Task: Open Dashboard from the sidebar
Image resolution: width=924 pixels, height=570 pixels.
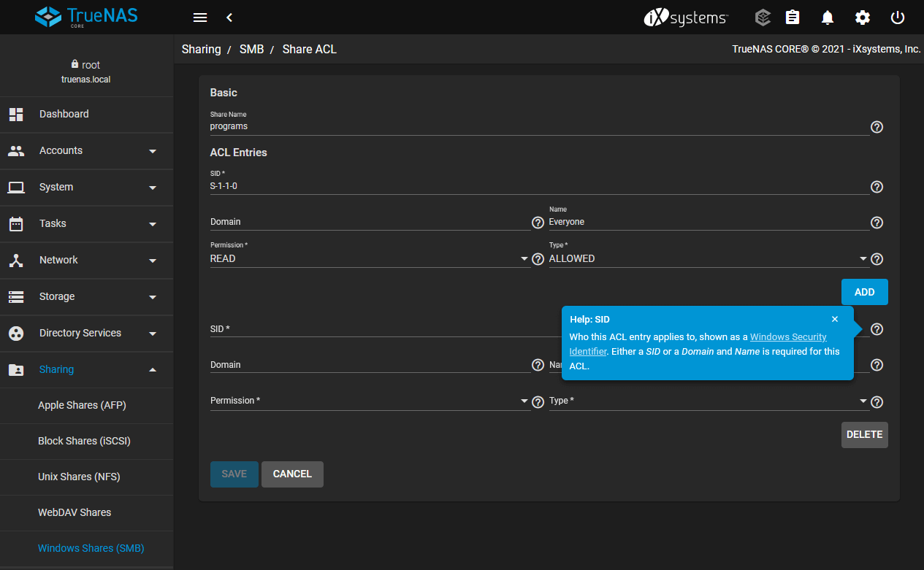Action: tap(64, 114)
